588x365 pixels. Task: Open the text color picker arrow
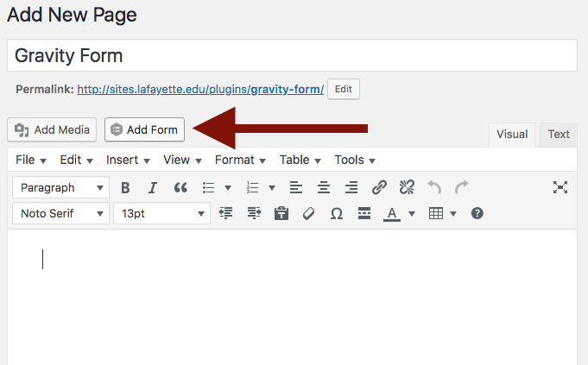412,214
